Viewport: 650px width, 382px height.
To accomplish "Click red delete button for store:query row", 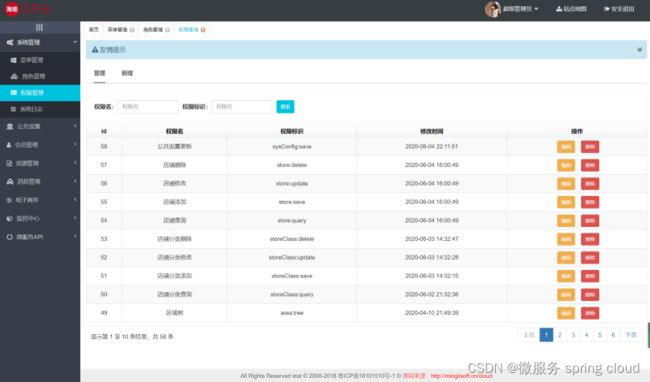I will tap(590, 220).
